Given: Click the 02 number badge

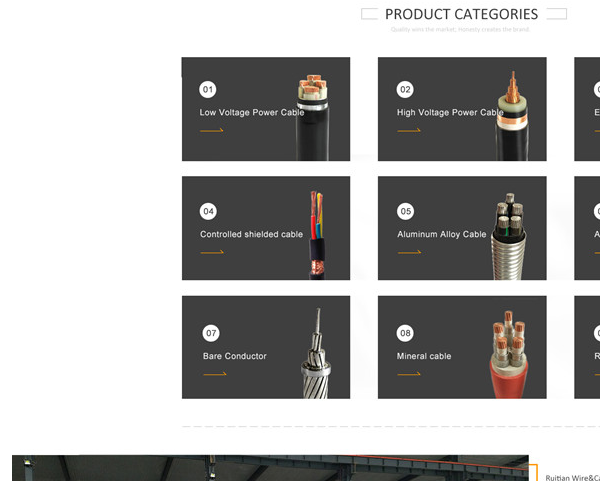Looking at the screenshot, I should [405, 90].
